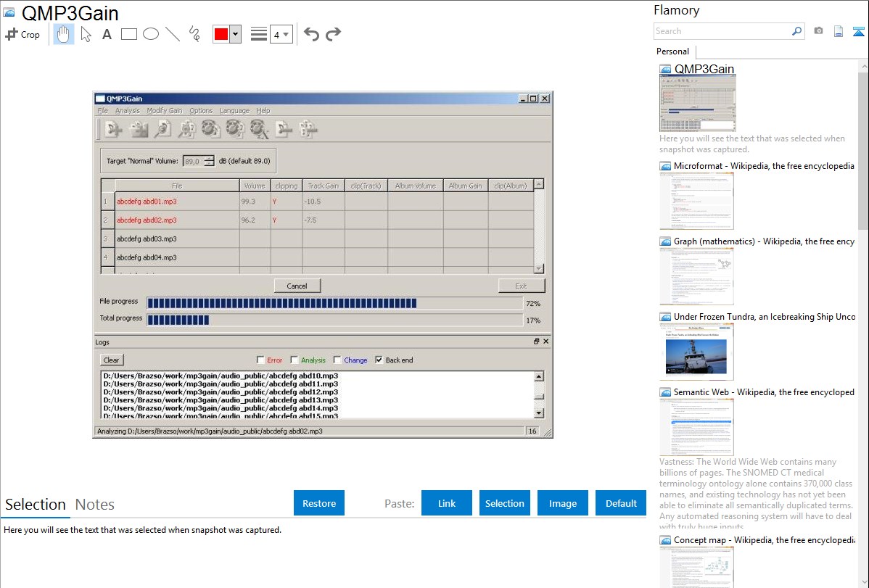Open QMP3Gain snapshot thumbnail in sidebar

(698, 104)
